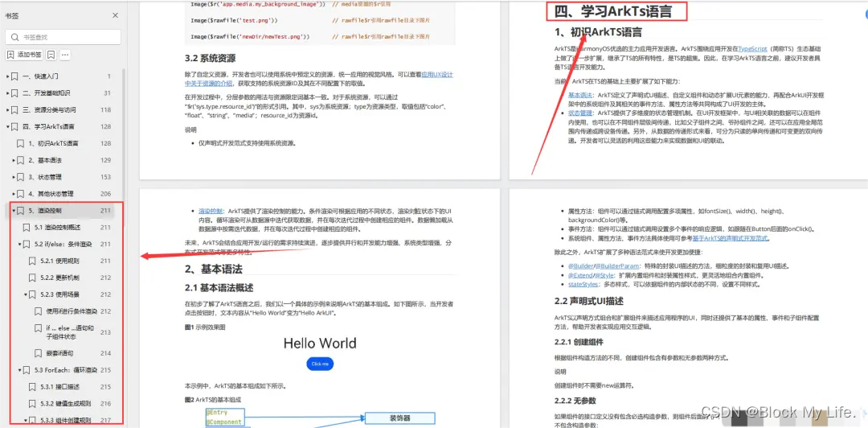This screenshot has width=868, height=428.
Task: Open the @Builder link
Action: click(580, 265)
